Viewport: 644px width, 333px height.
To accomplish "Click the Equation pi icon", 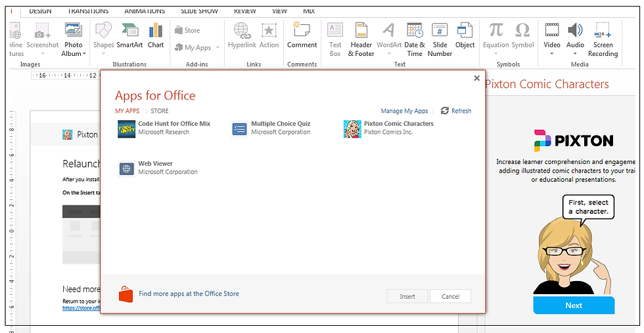I will (495, 30).
